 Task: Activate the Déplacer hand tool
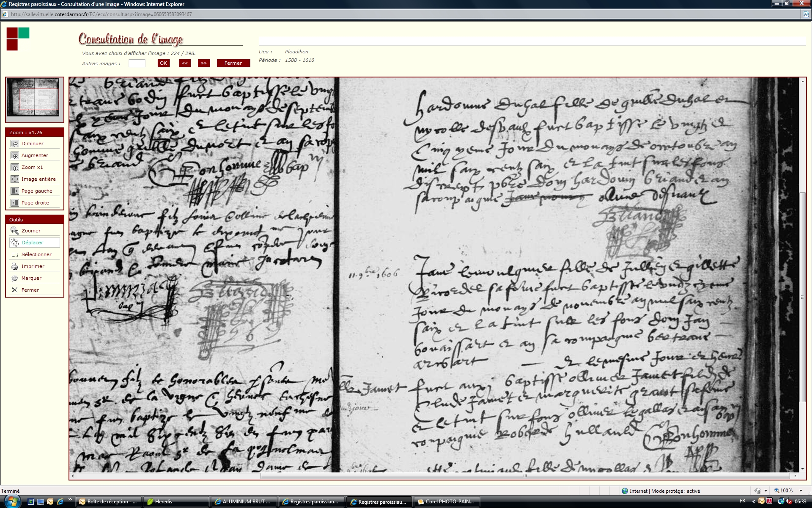click(15, 243)
